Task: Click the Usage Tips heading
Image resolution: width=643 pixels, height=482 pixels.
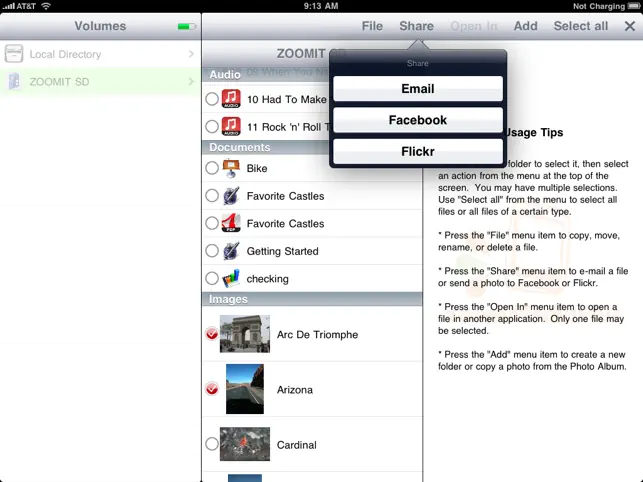Action: pyautogui.click(x=533, y=132)
